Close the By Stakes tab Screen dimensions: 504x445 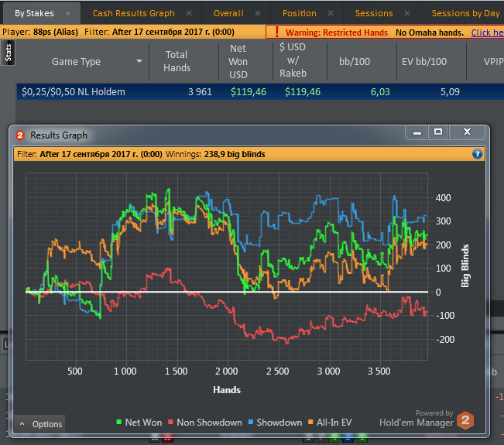[x=68, y=13]
